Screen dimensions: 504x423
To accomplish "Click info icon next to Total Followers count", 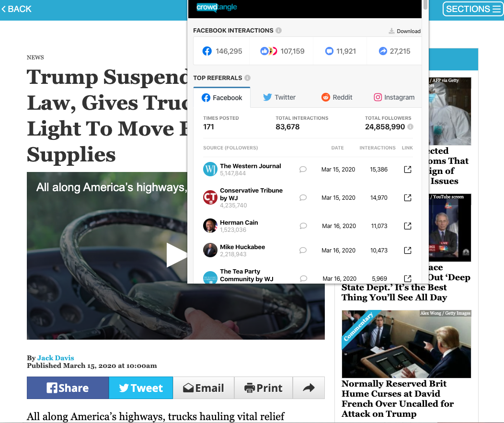I will click(x=410, y=127).
